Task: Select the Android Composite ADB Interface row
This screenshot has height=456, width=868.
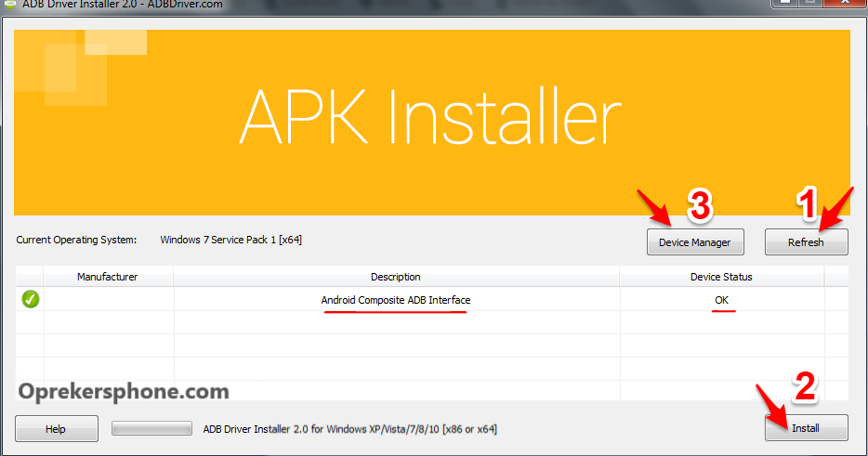Action: pyautogui.click(x=432, y=299)
